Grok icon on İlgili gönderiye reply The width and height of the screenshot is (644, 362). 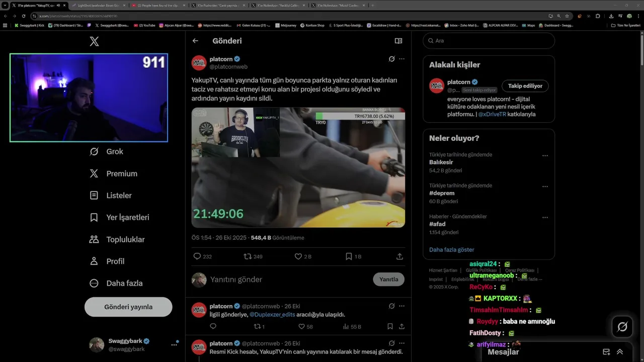pos(391,306)
